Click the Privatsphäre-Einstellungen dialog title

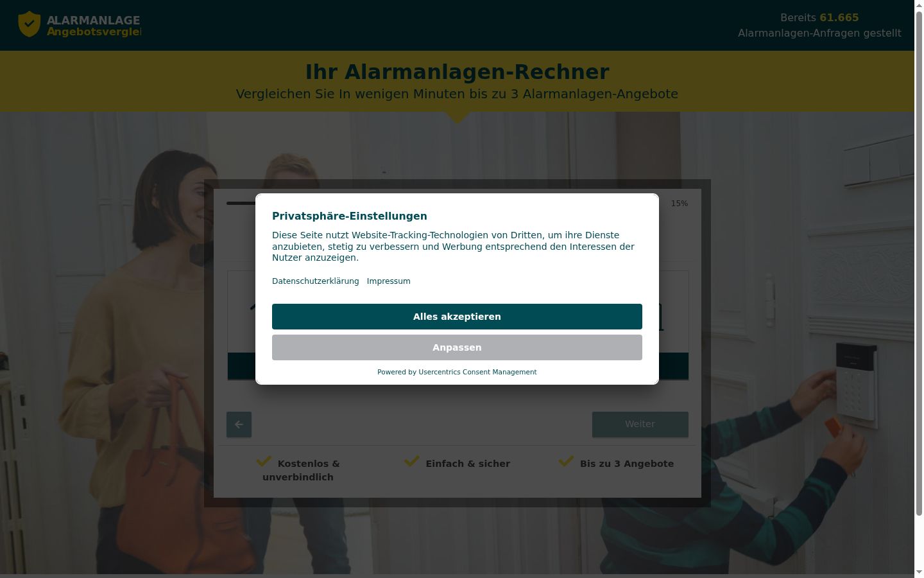click(x=350, y=216)
